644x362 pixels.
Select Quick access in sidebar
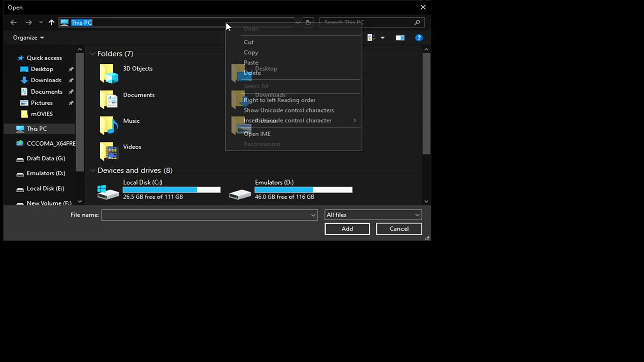point(39,58)
